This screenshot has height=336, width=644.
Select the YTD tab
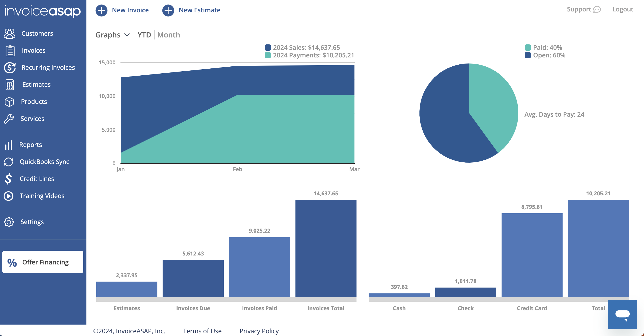pyautogui.click(x=144, y=35)
